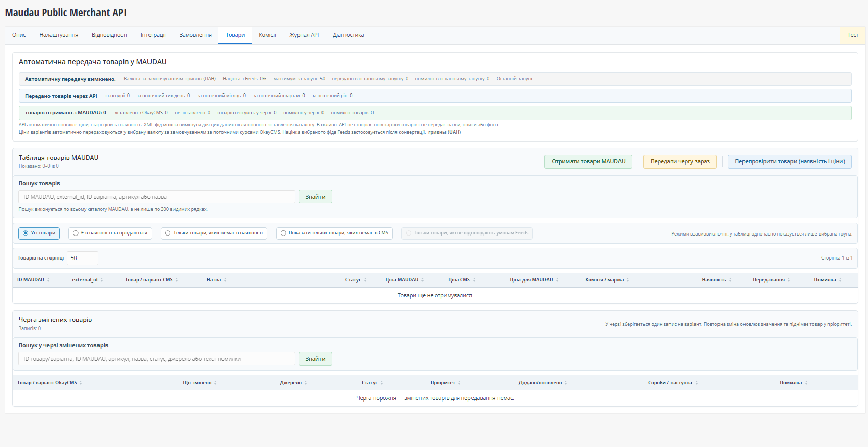Open the Опис tab
Viewport: 868px width, 447px height.
[19, 35]
